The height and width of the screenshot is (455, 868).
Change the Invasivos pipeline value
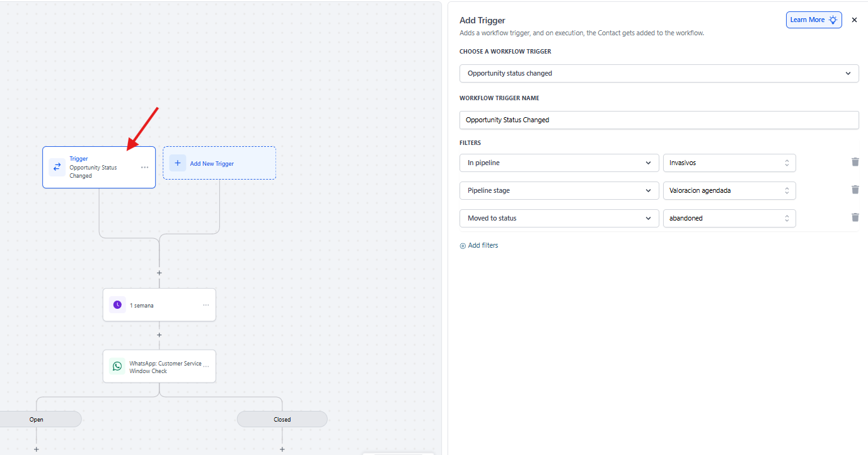coord(729,163)
